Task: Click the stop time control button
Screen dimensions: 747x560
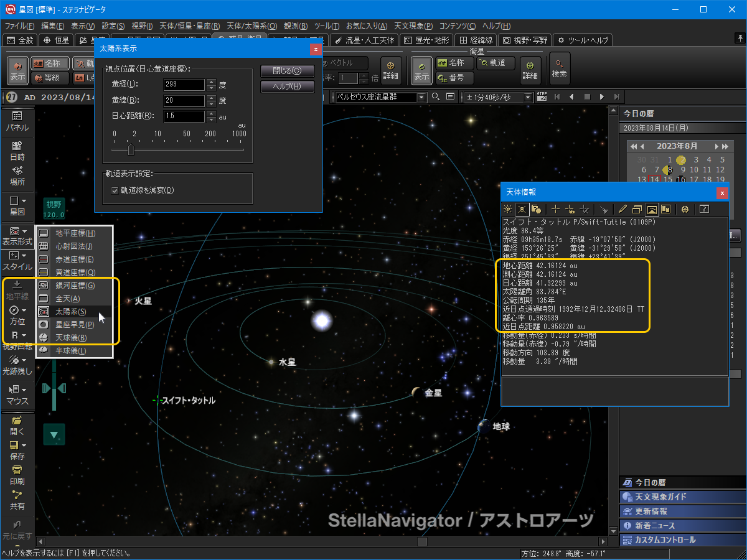Action: [587, 97]
